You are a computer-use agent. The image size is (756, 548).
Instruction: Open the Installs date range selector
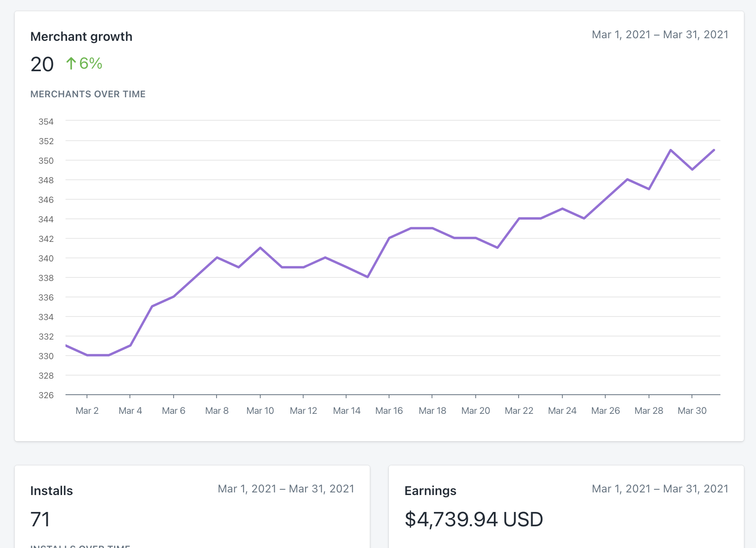click(286, 489)
